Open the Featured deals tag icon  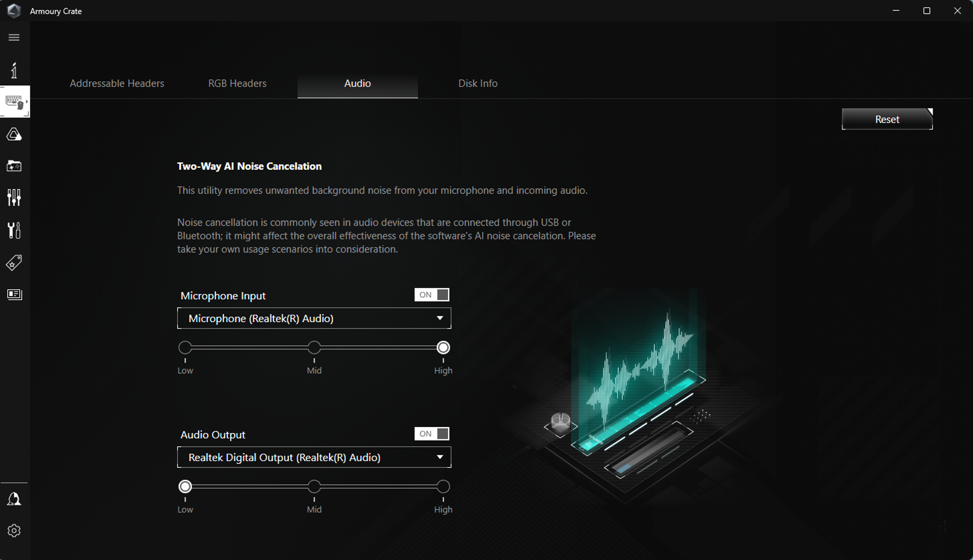pos(14,262)
